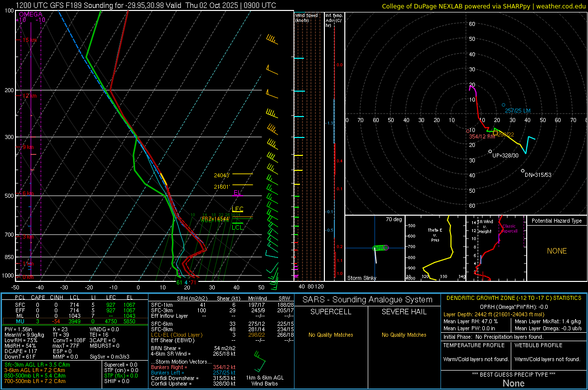The width and height of the screenshot is (588, 390).
Task: Click the GFS F189 Sounding title text
Action: point(146,5)
